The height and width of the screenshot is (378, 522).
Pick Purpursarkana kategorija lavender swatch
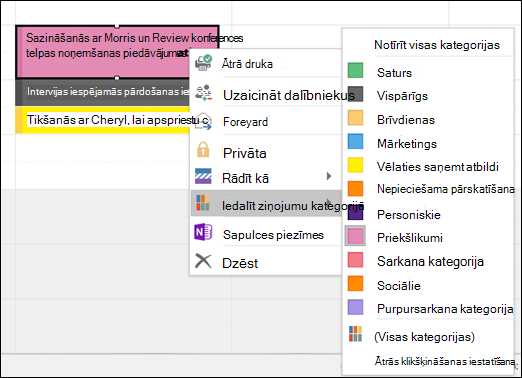[x=355, y=307]
